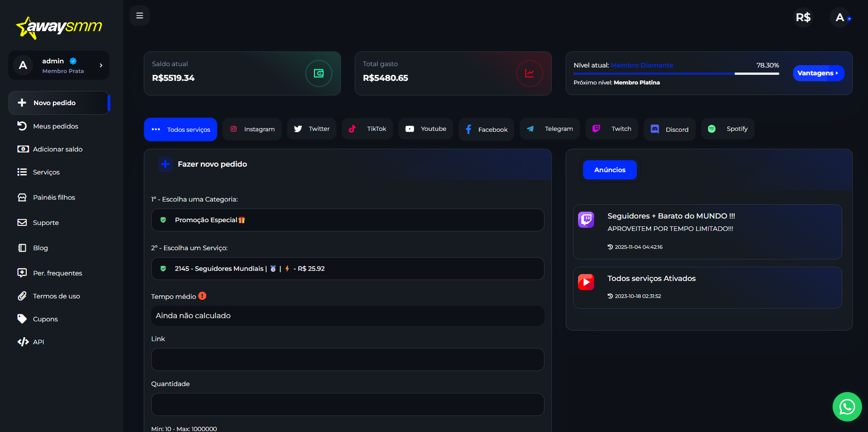Click the green WhatsApp chat icon
The image size is (868, 432).
point(847,407)
